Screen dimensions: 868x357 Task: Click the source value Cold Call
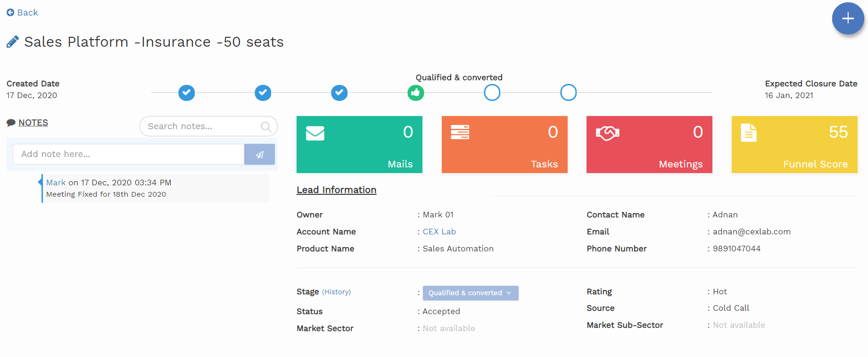pyautogui.click(x=731, y=308)
